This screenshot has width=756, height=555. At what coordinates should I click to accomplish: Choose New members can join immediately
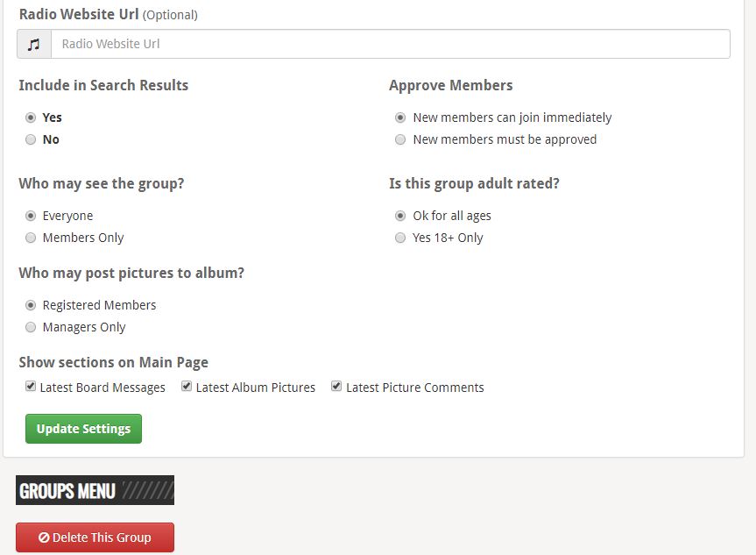(x=400, y=117)
